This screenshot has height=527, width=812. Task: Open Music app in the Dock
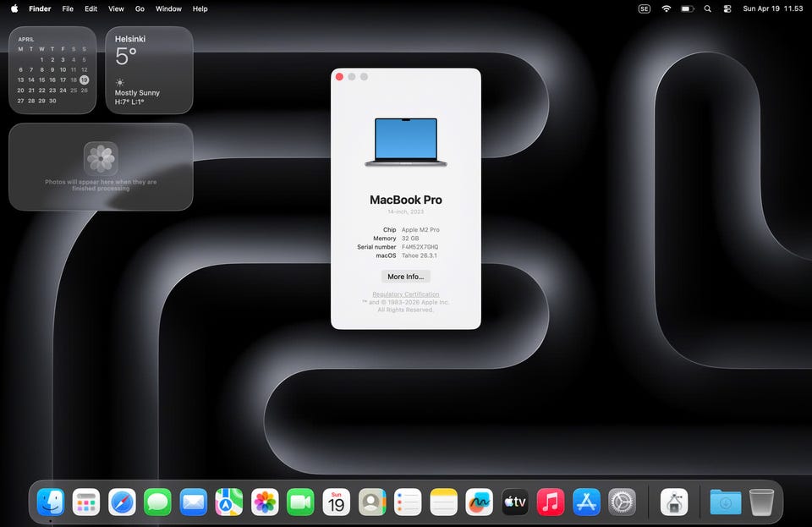pos(551,502)
